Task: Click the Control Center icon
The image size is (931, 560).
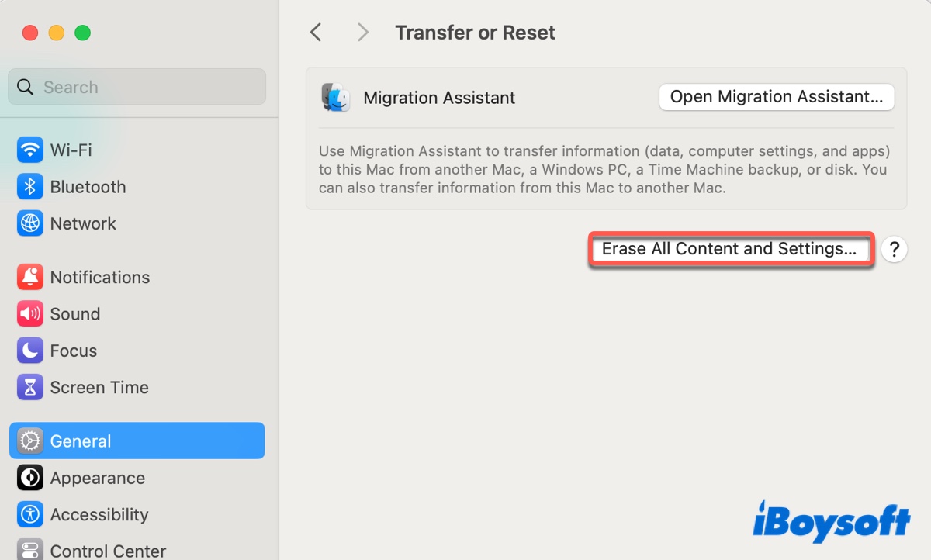Action: 30,550
